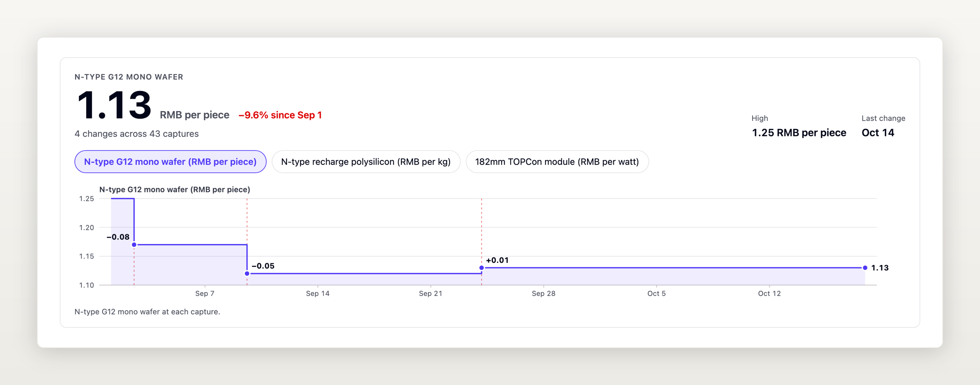Click the large 1.13 price value
980x385 pixels.
[114, 105]
